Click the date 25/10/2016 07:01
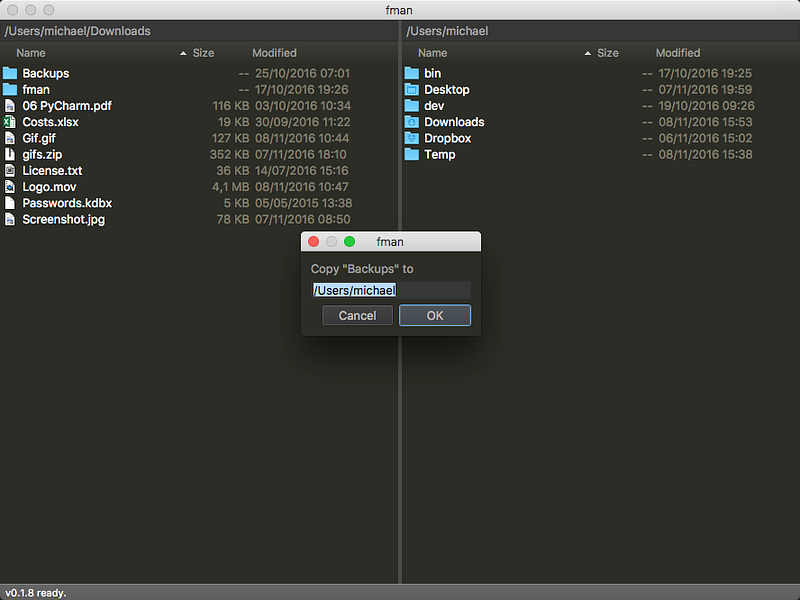800x600 pixels. click(x=303, y=73)
